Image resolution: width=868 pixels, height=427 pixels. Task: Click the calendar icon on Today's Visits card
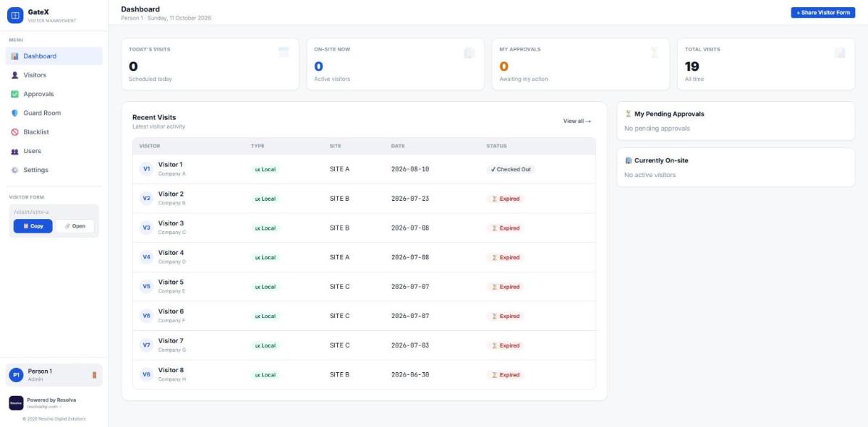[284, 52]
